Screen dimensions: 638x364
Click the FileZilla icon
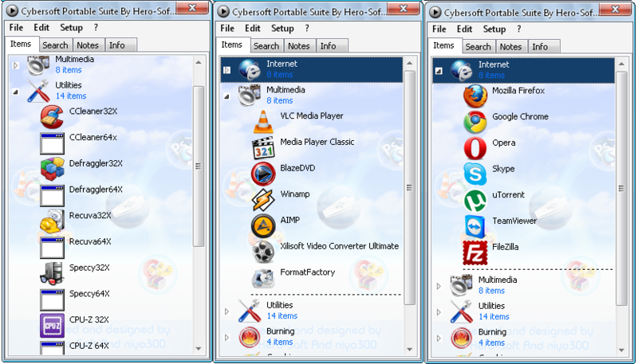pyautogui.click(x=475, y=252)
